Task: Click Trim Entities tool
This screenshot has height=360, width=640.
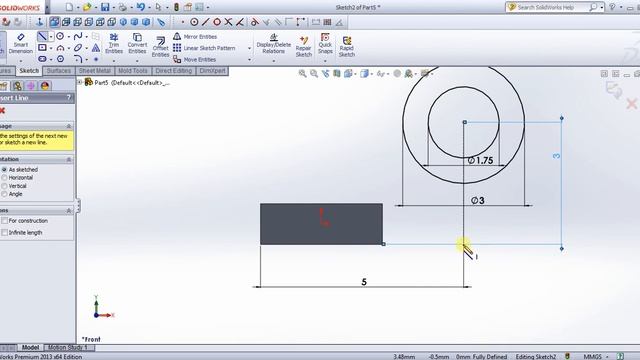Action: [114, 43]
